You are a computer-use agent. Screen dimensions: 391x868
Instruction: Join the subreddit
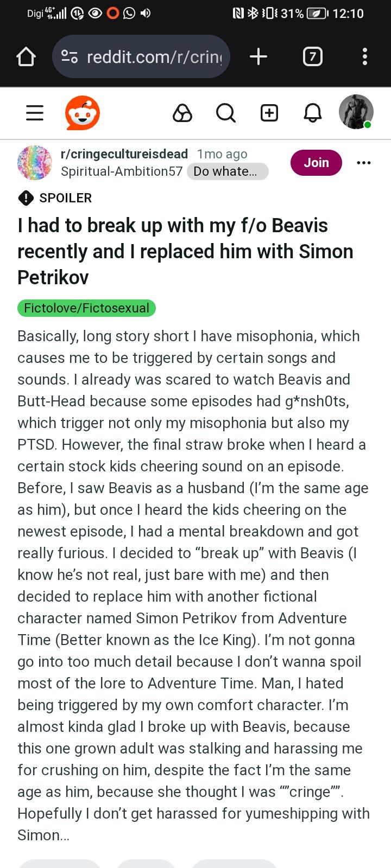coord(316,163)
